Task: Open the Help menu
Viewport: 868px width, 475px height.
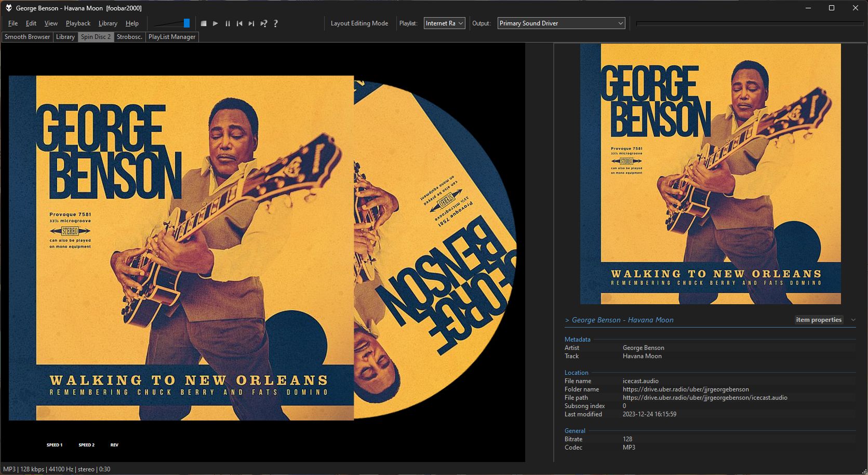Action: point(132,23)
